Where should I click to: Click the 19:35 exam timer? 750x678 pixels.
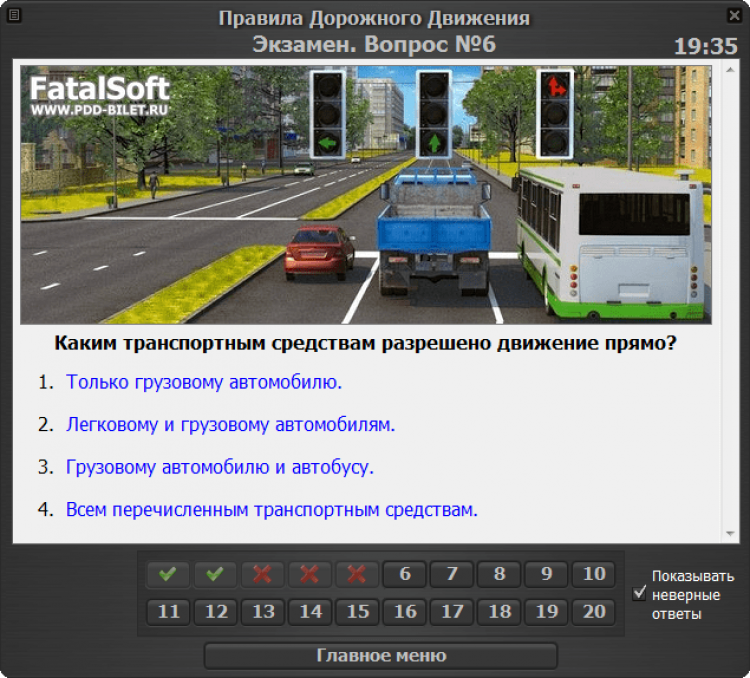tap(706, 46)
